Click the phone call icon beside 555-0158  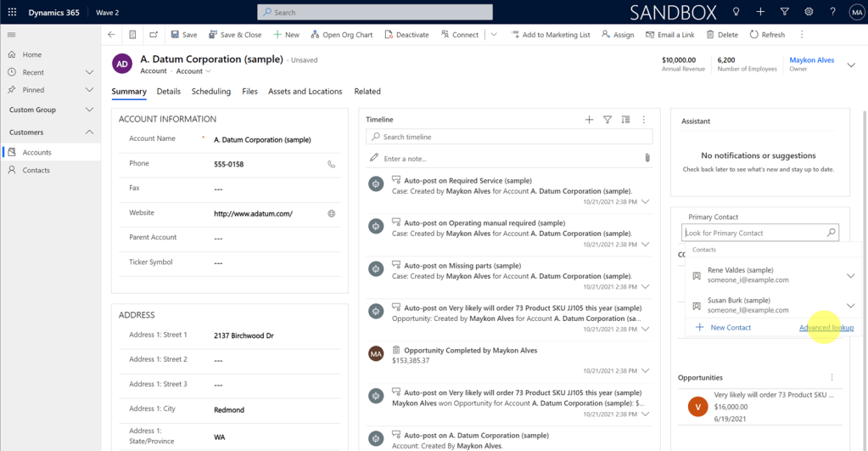coord(331,164)
